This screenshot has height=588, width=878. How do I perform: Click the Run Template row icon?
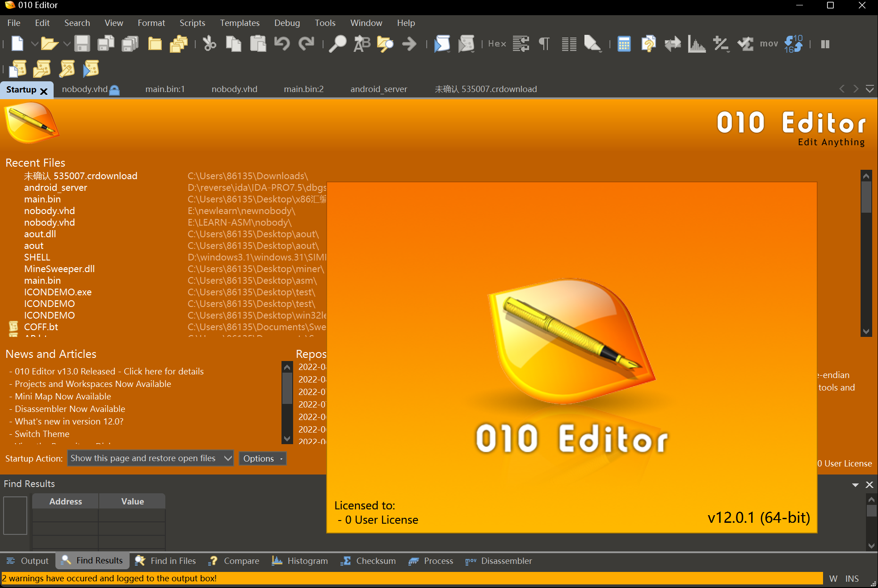pyautogui.click(x=91, y=69)
